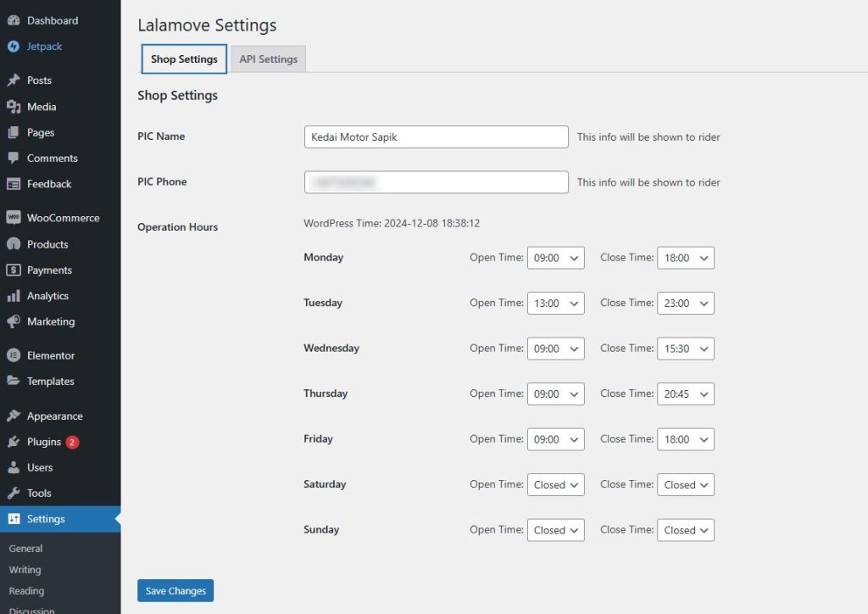
Task: Switch to the API Settings tab
Action: (269, 59)
